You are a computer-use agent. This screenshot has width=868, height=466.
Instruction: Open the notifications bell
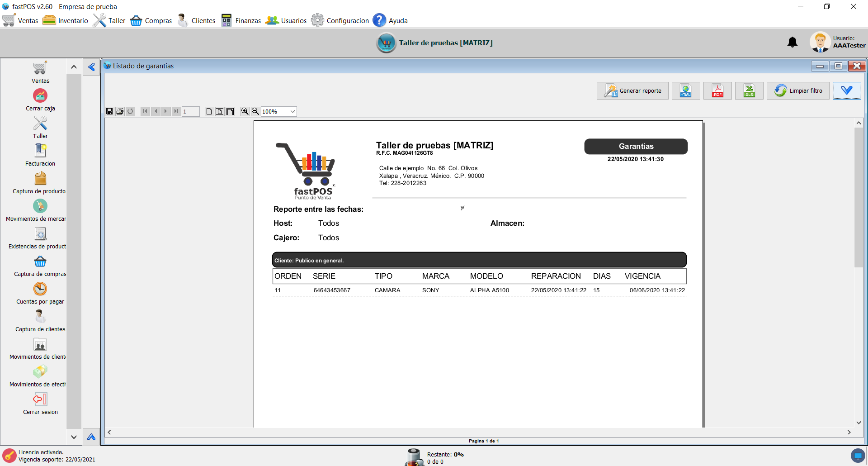coord(792,43)
